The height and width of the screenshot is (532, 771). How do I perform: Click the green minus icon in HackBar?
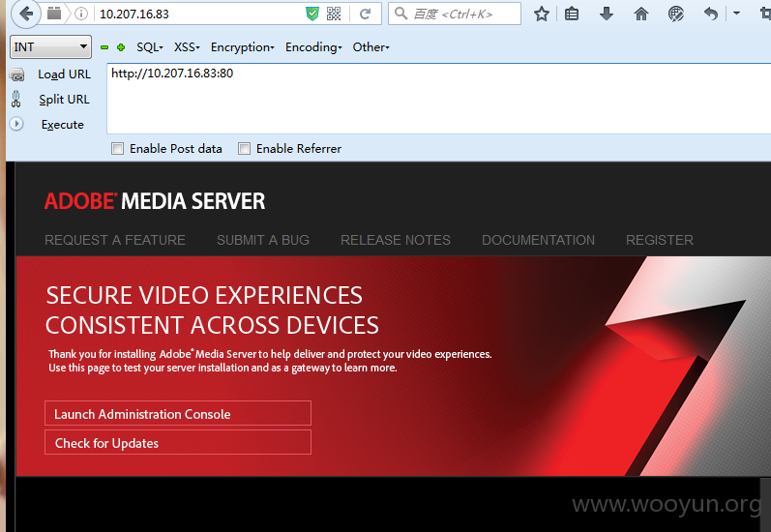pyautogui.click(x=104, y=47)
